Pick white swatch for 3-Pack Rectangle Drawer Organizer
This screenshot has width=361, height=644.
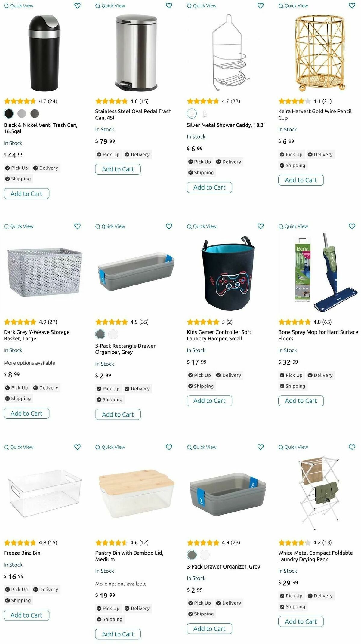pyautogui.click(x=113, y=334)
